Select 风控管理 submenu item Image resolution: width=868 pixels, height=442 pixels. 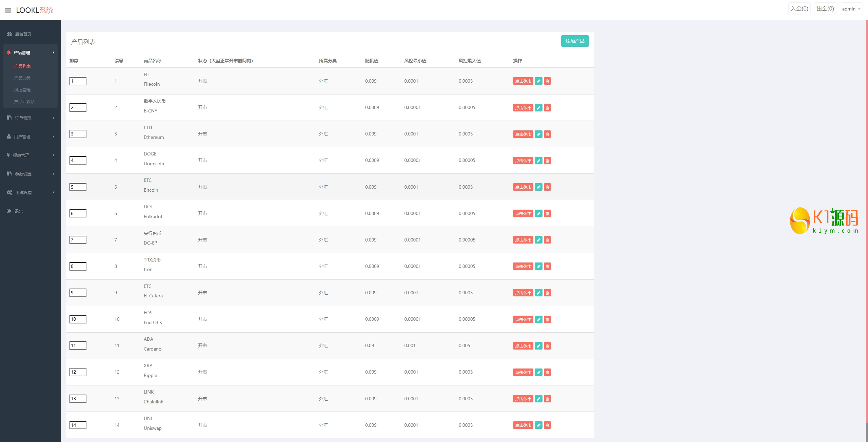point(22,90)
